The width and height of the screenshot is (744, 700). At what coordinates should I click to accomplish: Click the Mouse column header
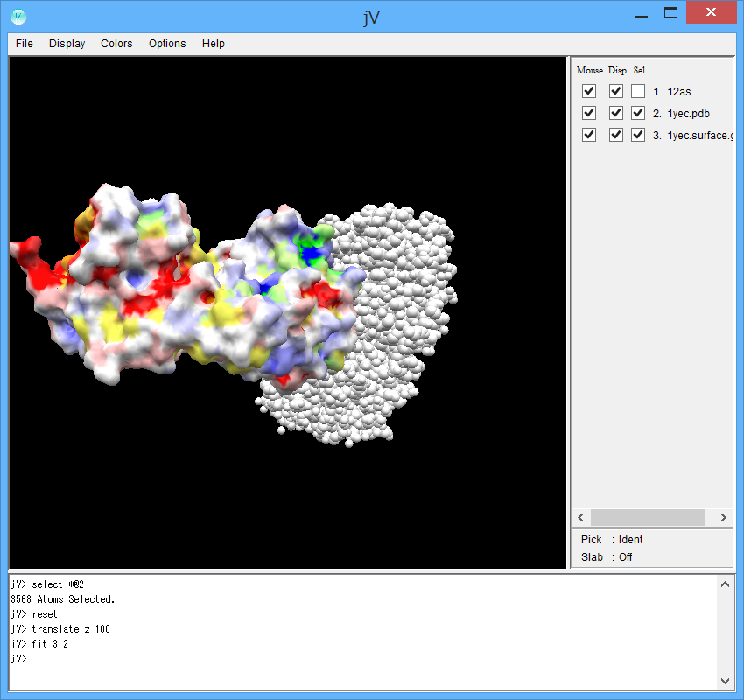[590, 70]
